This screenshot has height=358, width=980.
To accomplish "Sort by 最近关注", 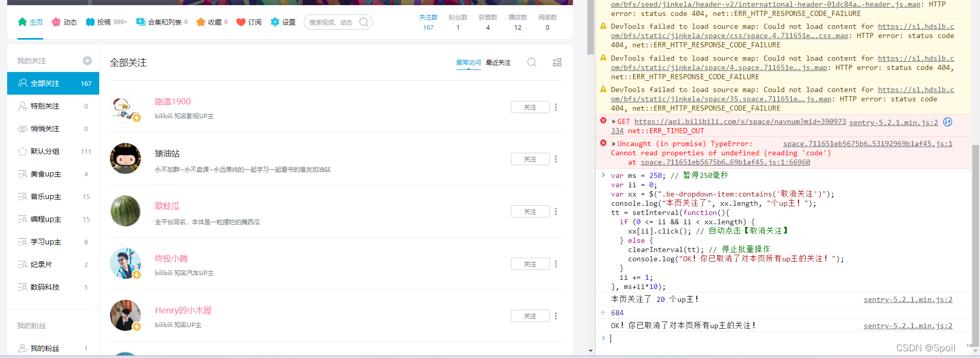I will pyautogui.click(x=498, y=63).
